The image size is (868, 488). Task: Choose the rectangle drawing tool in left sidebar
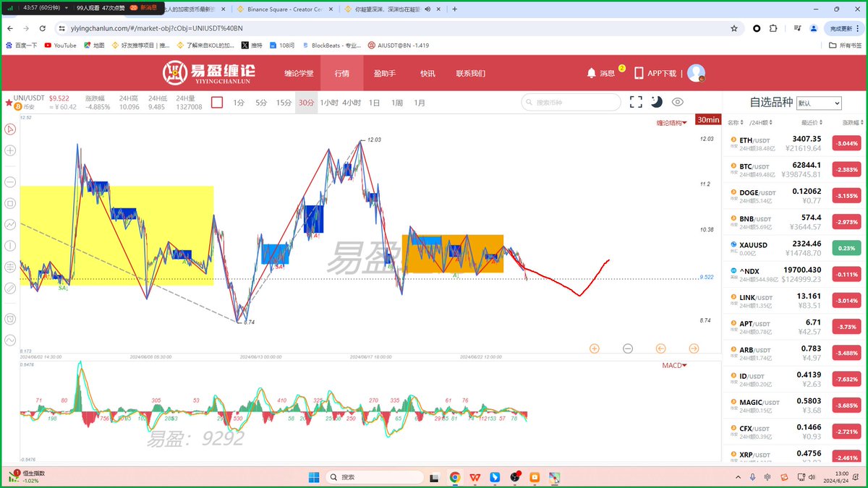tap(10, 203)
